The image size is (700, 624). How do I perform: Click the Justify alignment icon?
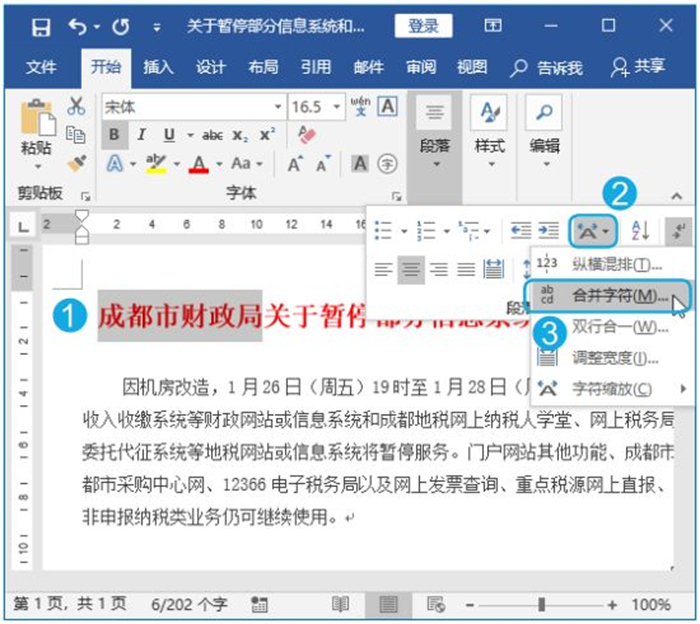click(x=466, y=268)
